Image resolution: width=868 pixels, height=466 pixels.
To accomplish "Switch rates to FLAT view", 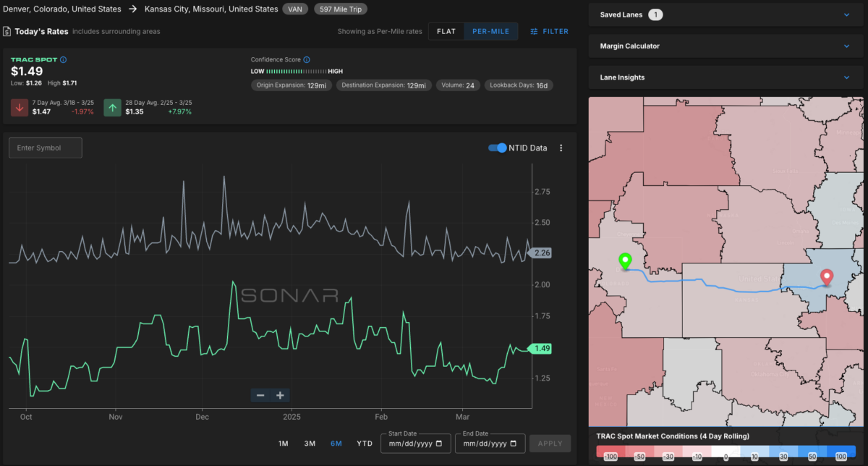I will click(446, 32).
